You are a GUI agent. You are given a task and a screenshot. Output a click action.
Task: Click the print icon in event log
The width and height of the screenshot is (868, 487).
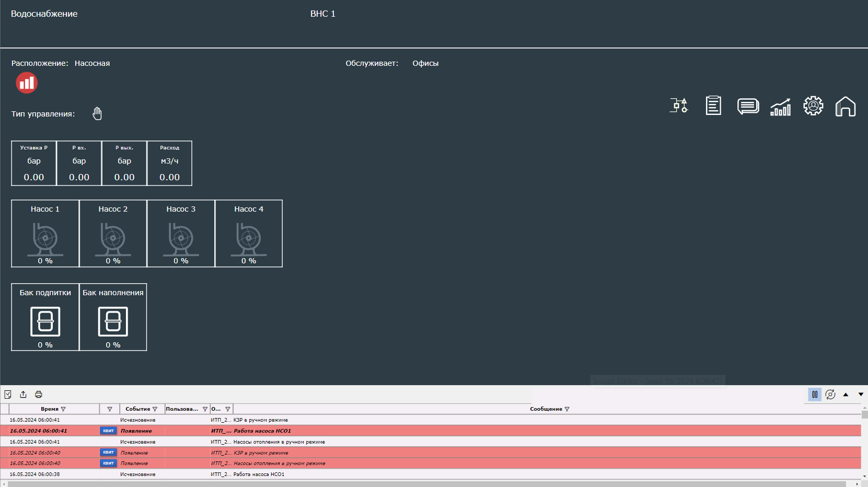pyautogui.click(x=39, y=395)
